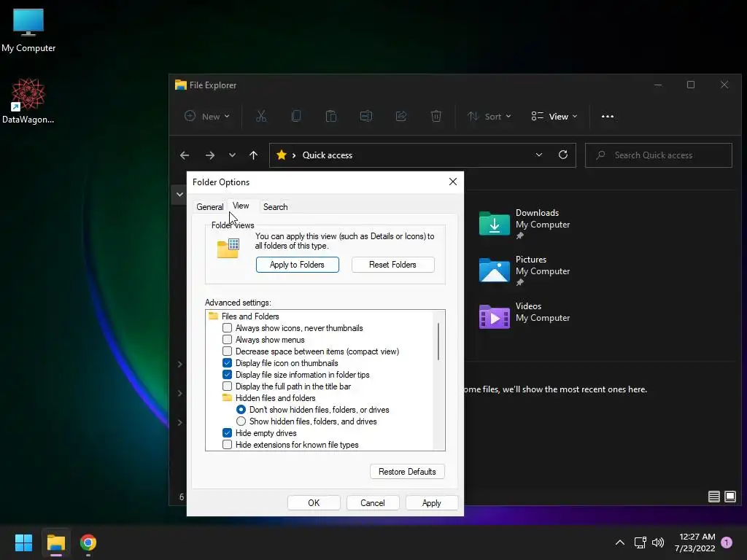
Task: Check Decrease space between items (compact view)
Action: point(228,351)
